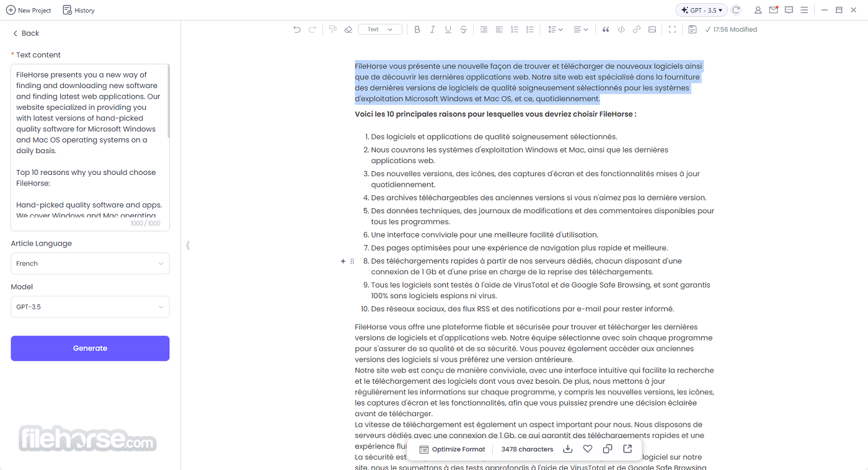Click Optimize Format in the bottom bar
Screen dimensions: 868x470
[x=452, y=450]
